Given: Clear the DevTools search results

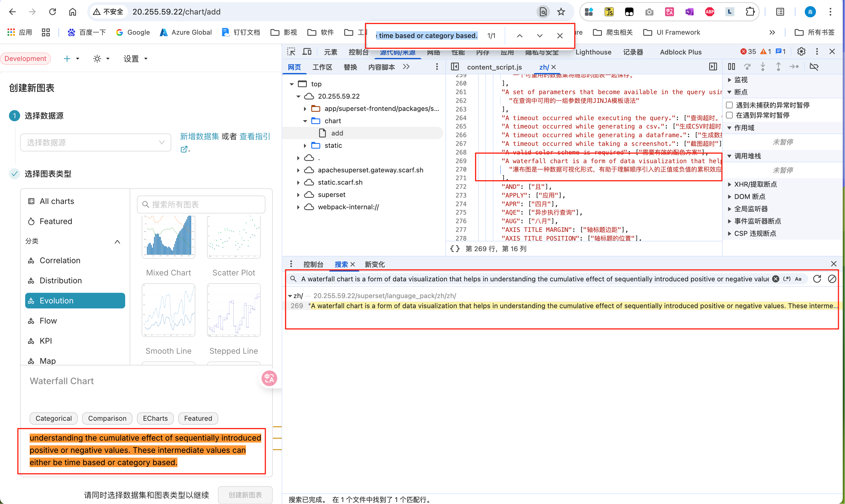Looking at the screenshot, I should [x=832, y=279].
